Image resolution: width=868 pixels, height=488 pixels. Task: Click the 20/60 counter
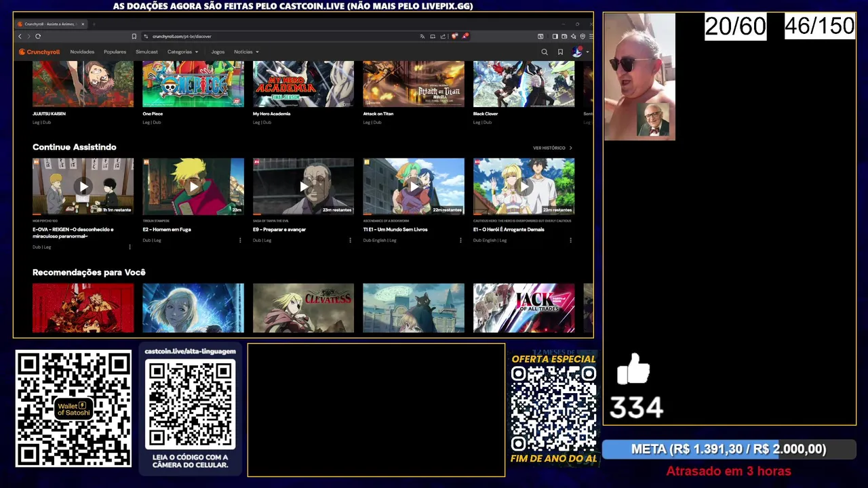(x=736, y=26)
